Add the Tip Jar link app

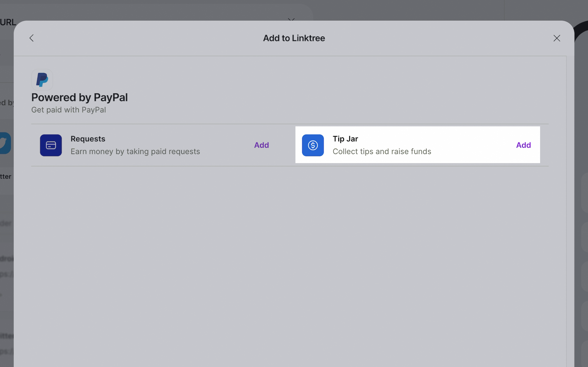click(523, 145)
